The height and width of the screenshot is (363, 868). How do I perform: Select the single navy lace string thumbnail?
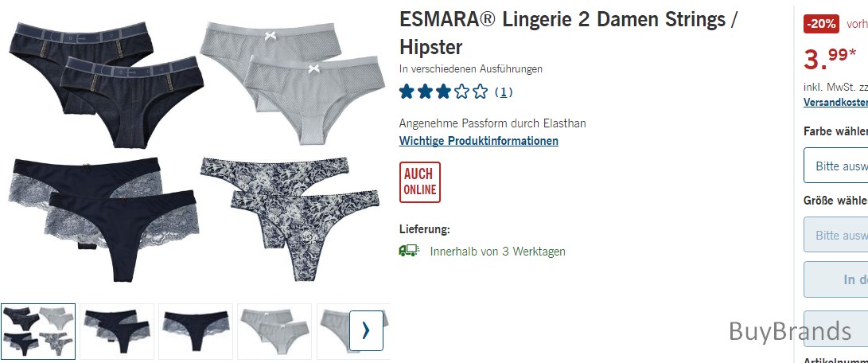click(x=196, y=331)
